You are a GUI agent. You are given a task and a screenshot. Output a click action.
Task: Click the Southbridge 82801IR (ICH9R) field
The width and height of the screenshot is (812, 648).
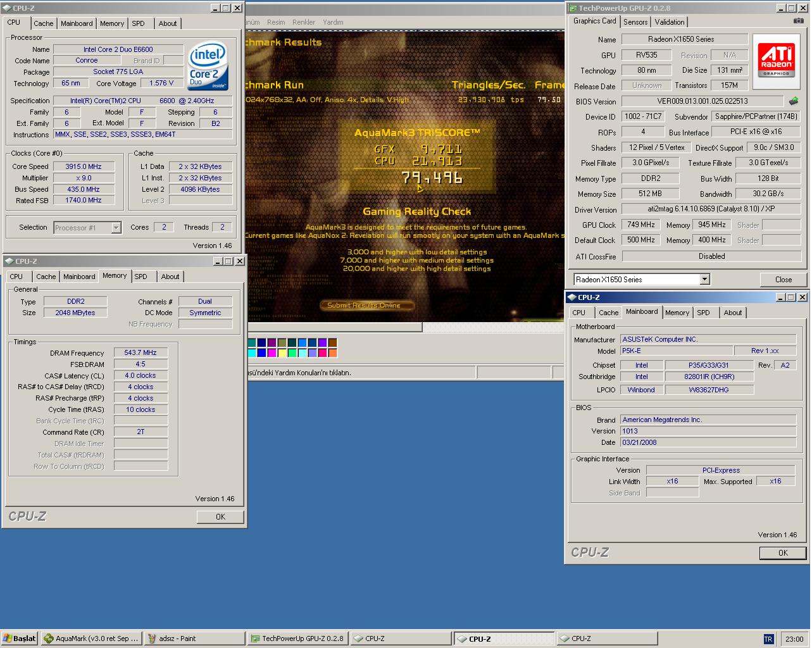point(709,377)
